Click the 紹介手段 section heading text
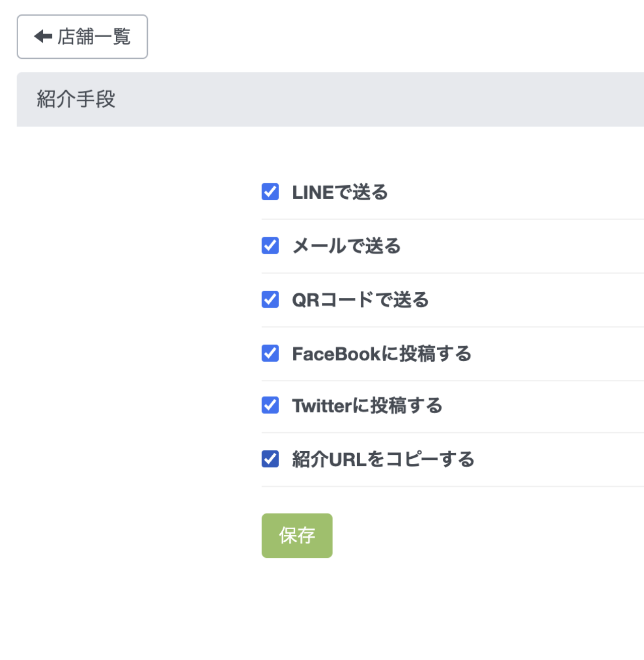644x660 pixels. click(76, 99)
